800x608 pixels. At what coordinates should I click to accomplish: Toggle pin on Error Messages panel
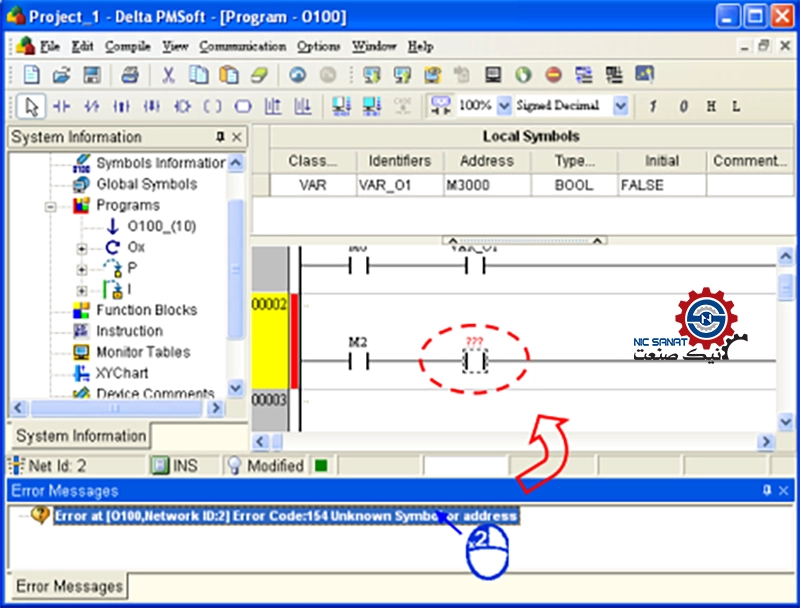point(767,491)
